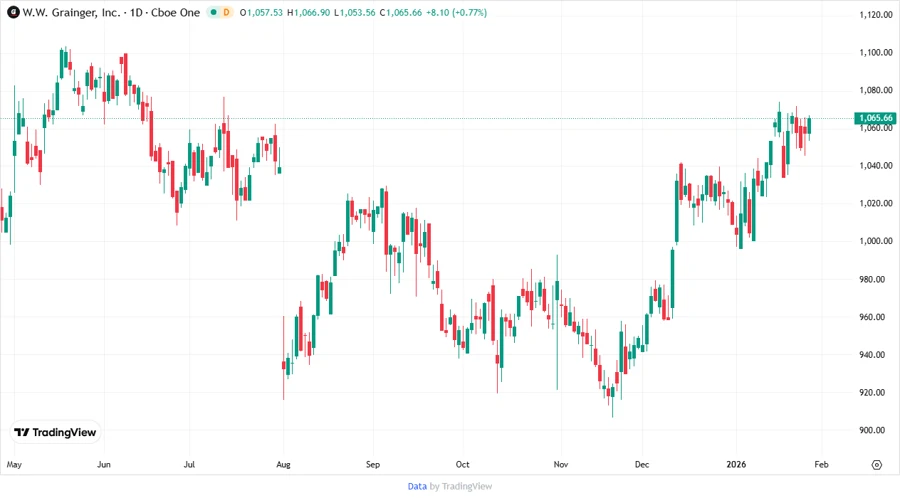
Task: Click the 920.00 price axis label
Action: click(x=872, y=392)
